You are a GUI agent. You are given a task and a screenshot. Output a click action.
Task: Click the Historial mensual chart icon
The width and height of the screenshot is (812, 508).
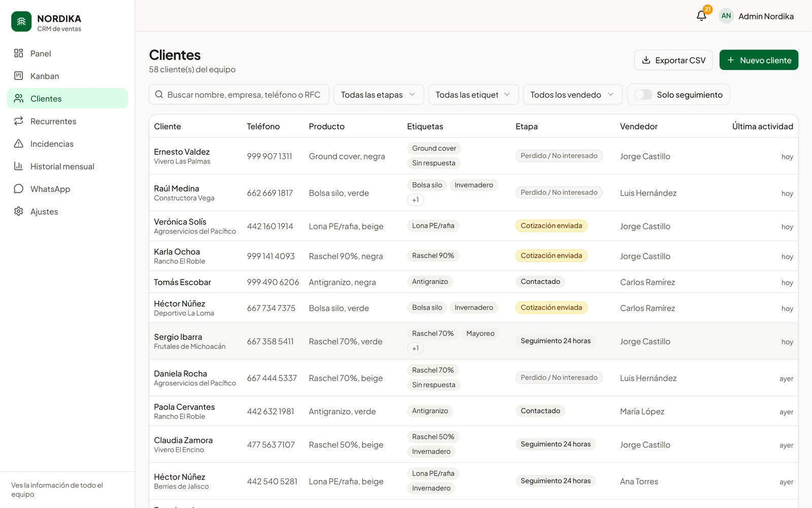19,166
